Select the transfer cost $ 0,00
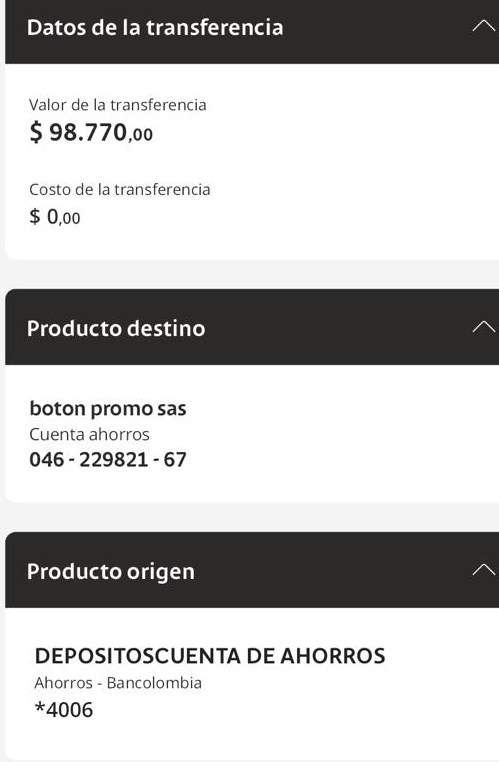The image size is (499, 762). pos(55,217)
